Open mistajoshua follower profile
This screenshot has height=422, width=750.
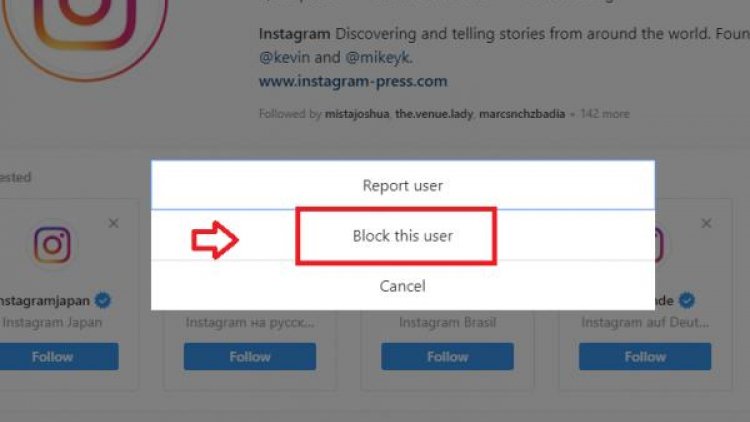tap(357, 114)
